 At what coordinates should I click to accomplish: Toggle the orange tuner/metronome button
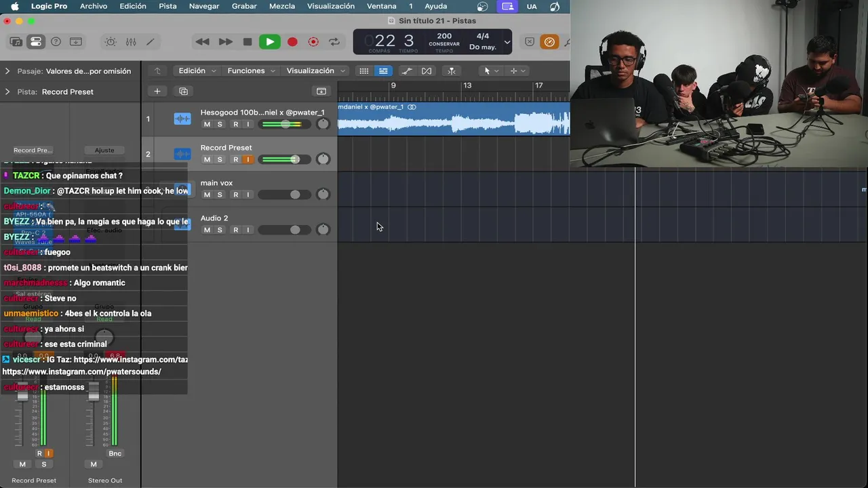click(x=549, y=42)
